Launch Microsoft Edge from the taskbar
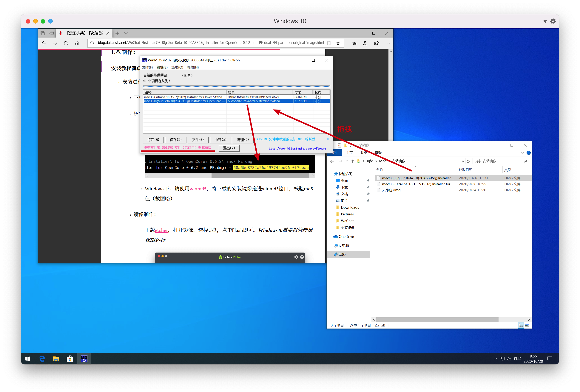The width and height of the screenshot is (580, 392). [x=42, y=359]
